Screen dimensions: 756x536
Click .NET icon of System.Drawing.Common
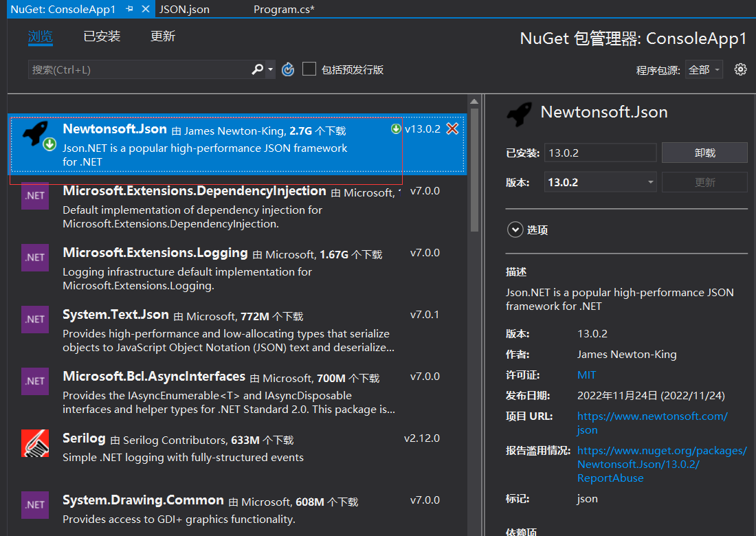click(x=35, y=504)
